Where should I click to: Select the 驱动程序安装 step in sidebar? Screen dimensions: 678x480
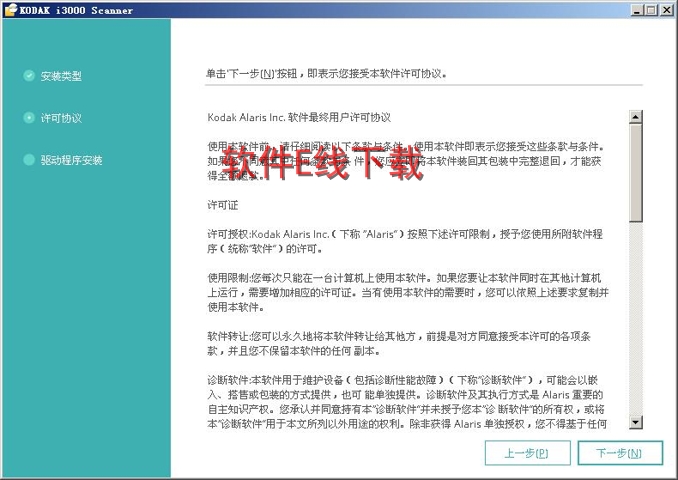(71, 160)
